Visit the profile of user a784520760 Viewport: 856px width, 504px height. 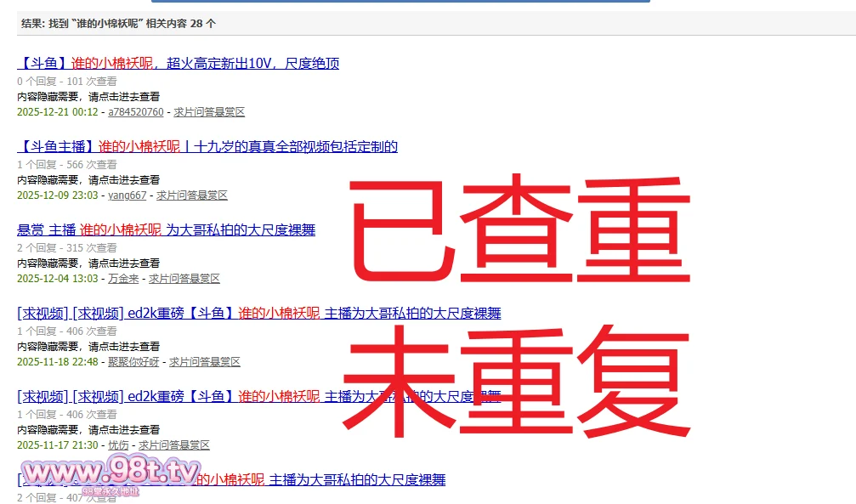coord(135,112)
